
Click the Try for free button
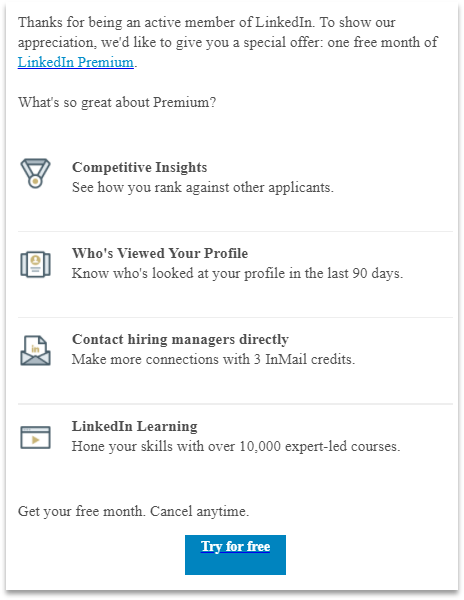pyautogui.click(x=235, y=554)
